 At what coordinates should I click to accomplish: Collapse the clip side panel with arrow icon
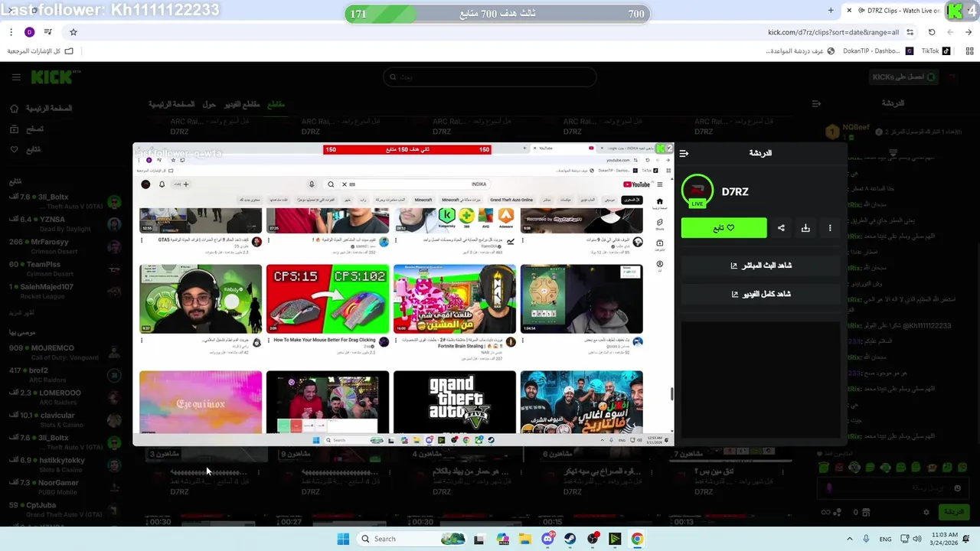[x=684, y=153]
